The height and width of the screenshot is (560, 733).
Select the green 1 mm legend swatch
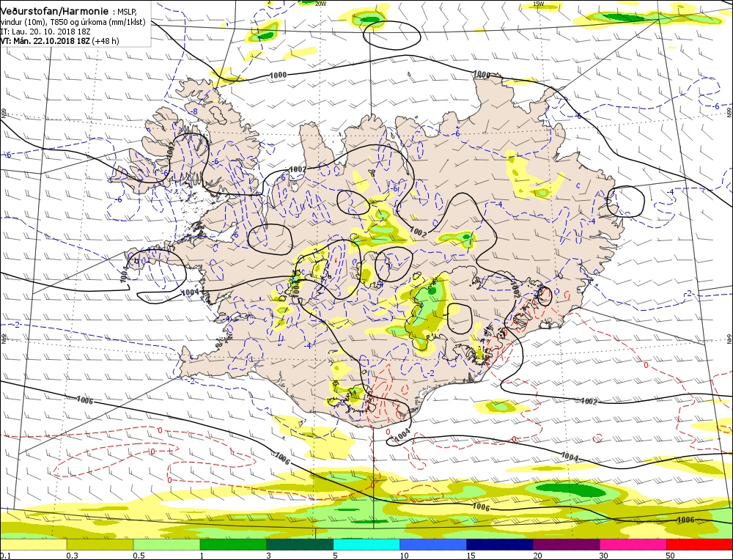[233, 545]
